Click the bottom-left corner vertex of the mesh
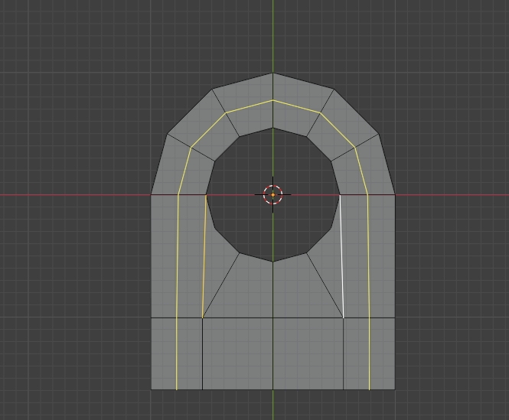Screen dimensions: 509x420 (x=152, y=389)
